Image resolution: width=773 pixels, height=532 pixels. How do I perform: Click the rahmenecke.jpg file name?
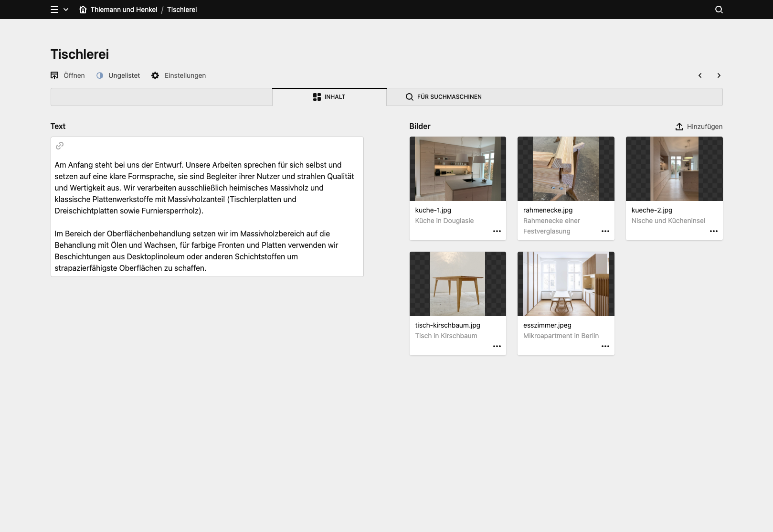pos(548,210)
